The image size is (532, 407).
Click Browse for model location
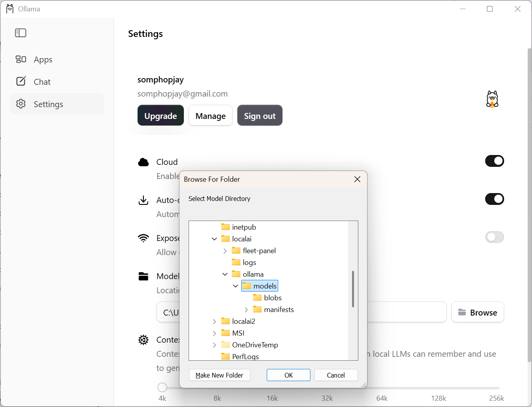(x=478, y=312)
